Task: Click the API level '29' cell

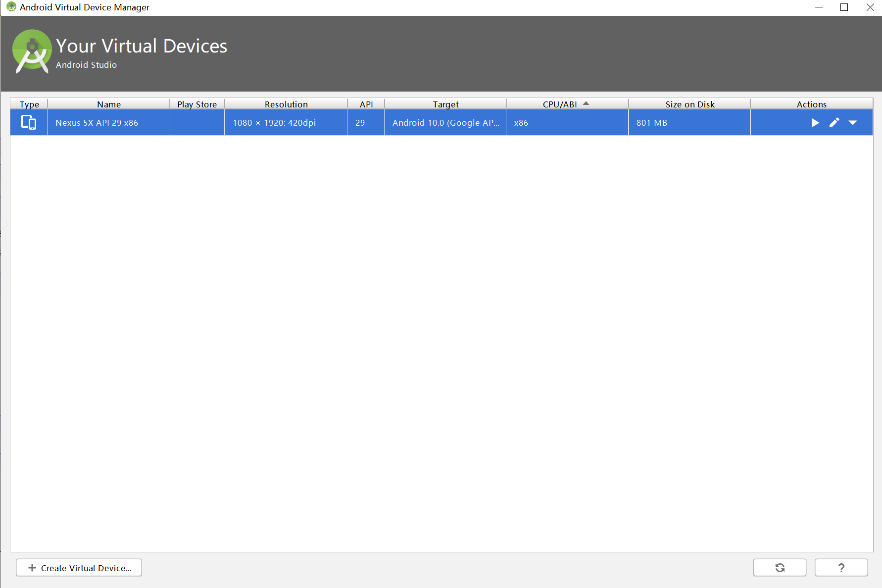Action: 366,123
